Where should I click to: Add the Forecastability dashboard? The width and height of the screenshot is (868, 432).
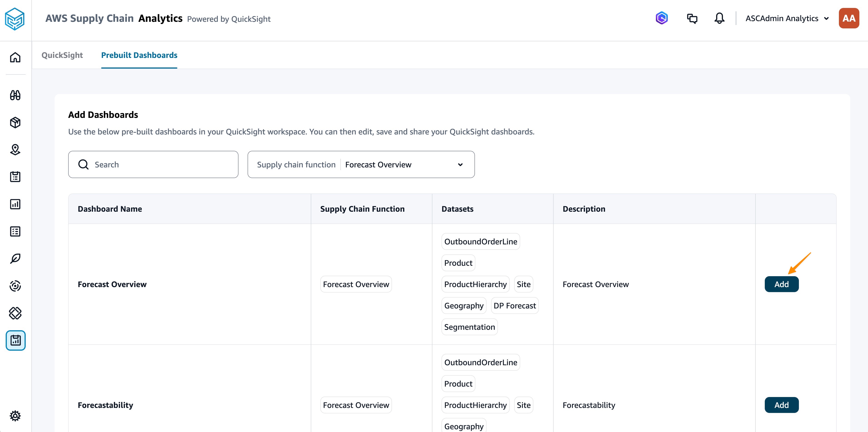click(781, 405)
